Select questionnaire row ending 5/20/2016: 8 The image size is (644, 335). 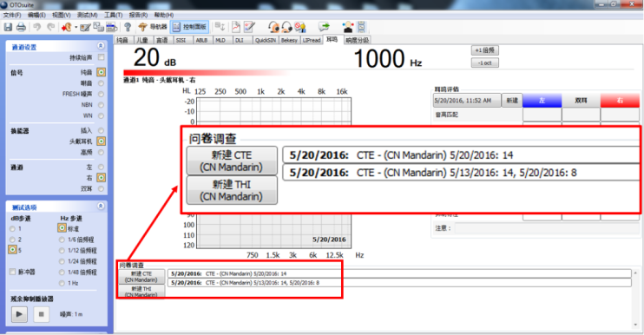click(399, 282)
